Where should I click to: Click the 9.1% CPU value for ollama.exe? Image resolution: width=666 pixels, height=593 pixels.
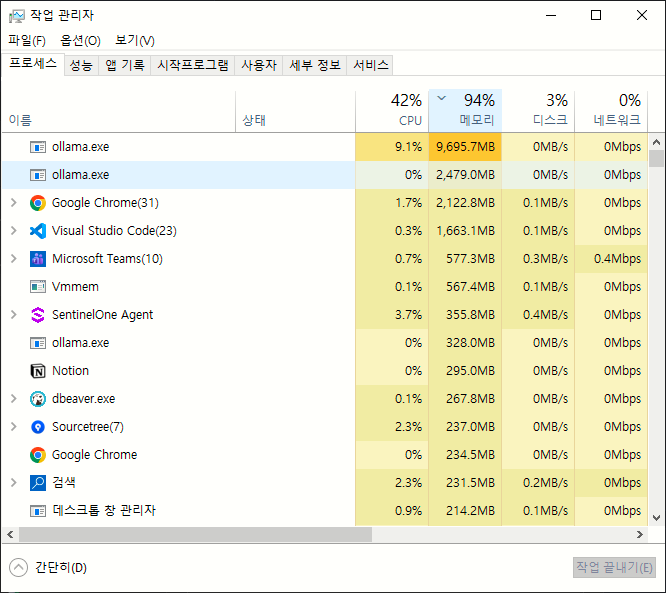[392, 147]
